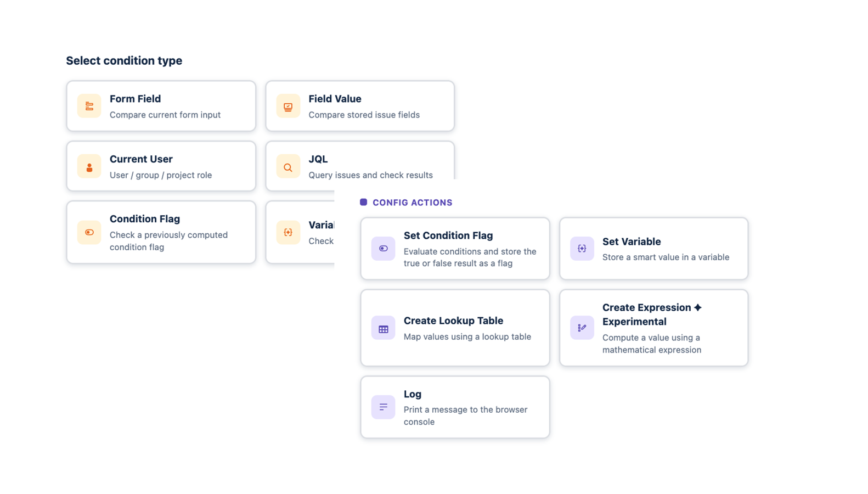The image size is (868, 494).
Task: Choose the Create Expression Experimental action
Action: tap(653, 328)
